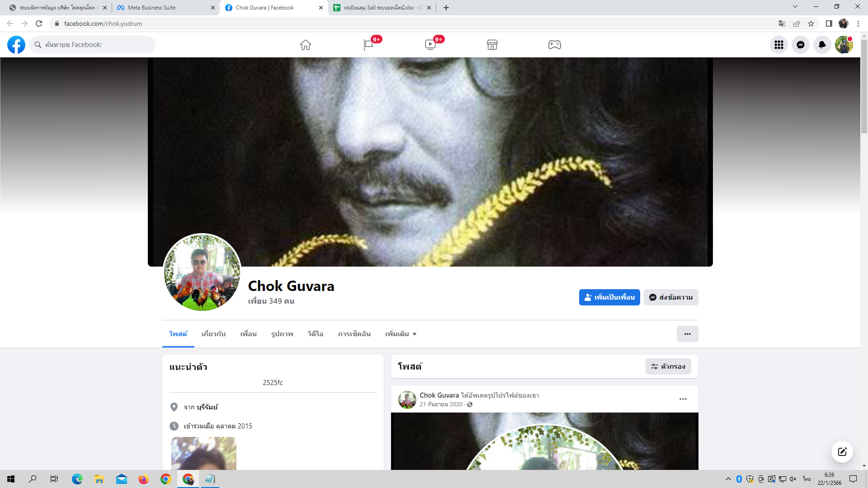Open the Watch video icon
This screenshot has width=868, height=488.
click(430, 45)
